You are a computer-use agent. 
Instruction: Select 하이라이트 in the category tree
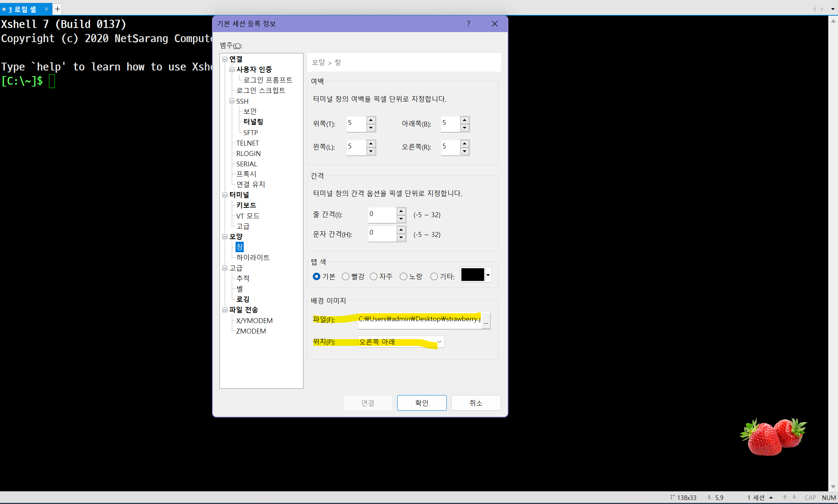(253, 257)
